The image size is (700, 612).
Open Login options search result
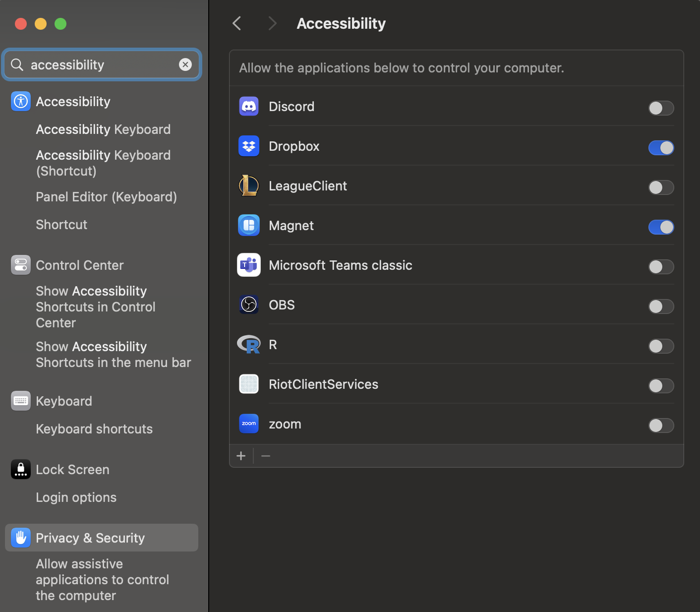click(x=76, y=497)
